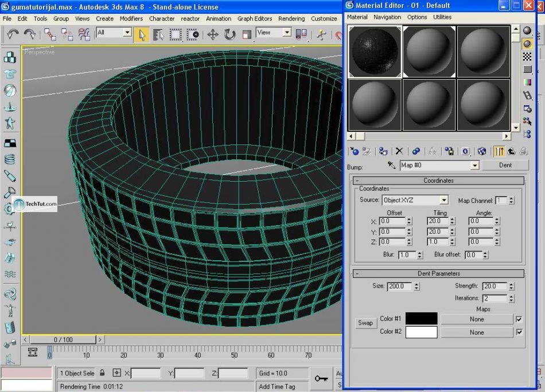Open the Create menu
Image resolution: width=545 pixels, height=392 pixels.
coord(104,18)
